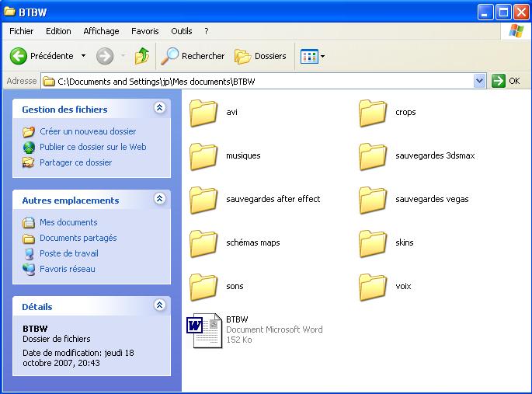This screenshot has width=532, height=394.
Task: Collapse the Gestion des fichiers panel
Action: [160, 109]
